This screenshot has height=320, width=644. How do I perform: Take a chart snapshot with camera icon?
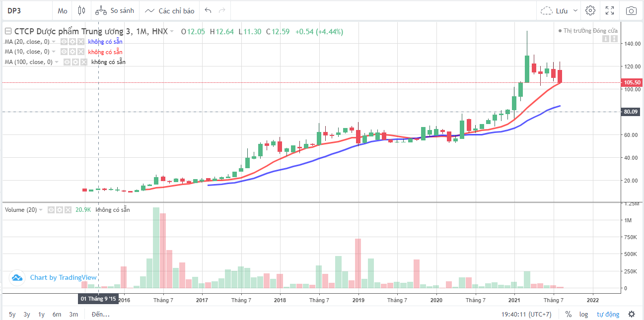[631, 10]
